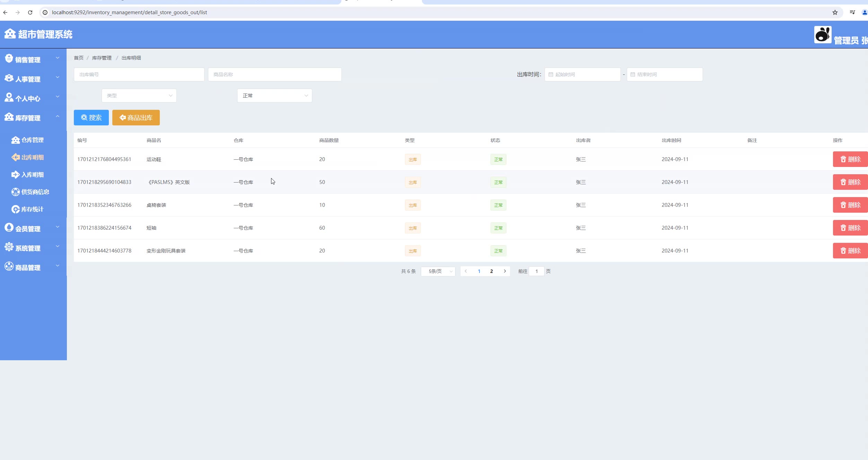
Task: Focus the 出库编号 input field
Action: [x=139, y=74]
